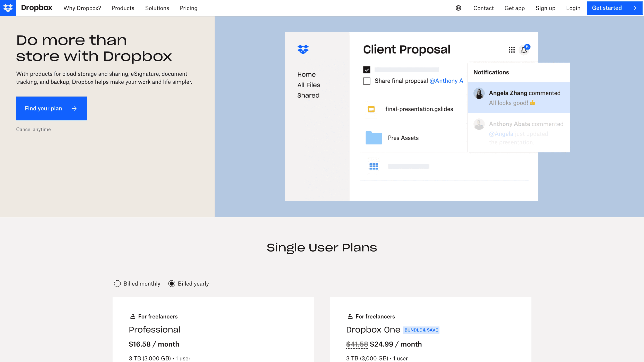Screen dimensions: 644x362
Task: Click Login in the top navigation
Action: coord(573,8)
